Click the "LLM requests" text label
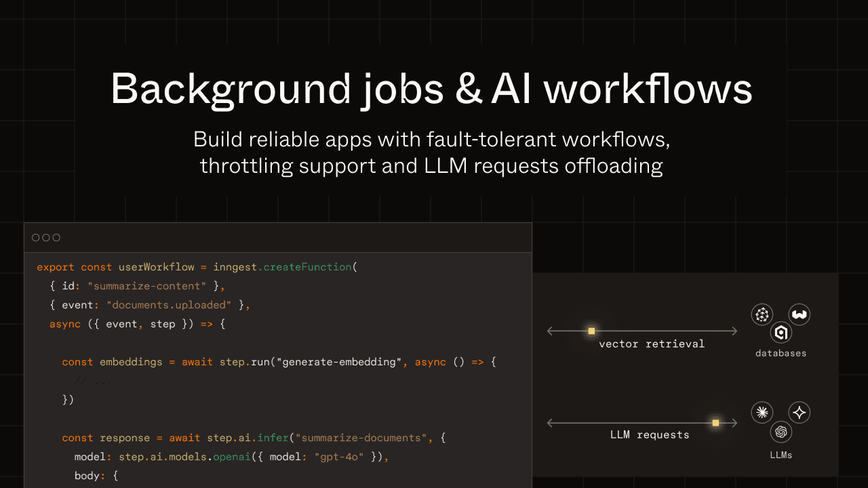This screenshot has width=868, height=488. coord(650,435)
